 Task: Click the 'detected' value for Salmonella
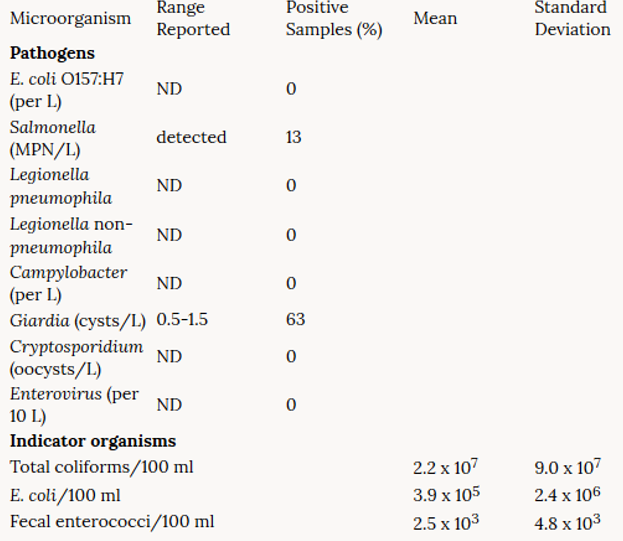pos(191,137)
